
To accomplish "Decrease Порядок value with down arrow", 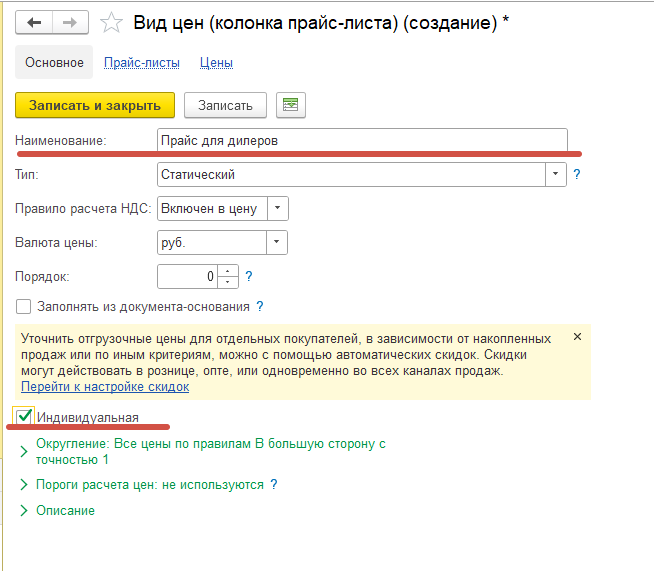I will [x=228, y=282].
